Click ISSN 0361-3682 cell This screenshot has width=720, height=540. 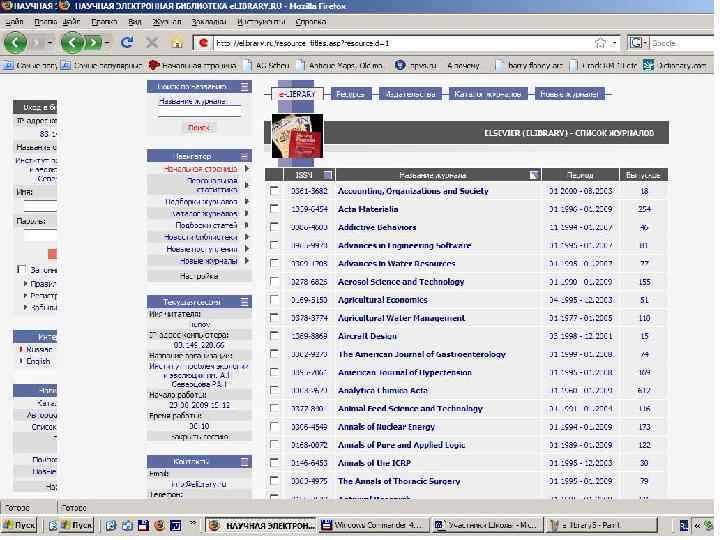[309, 191]
